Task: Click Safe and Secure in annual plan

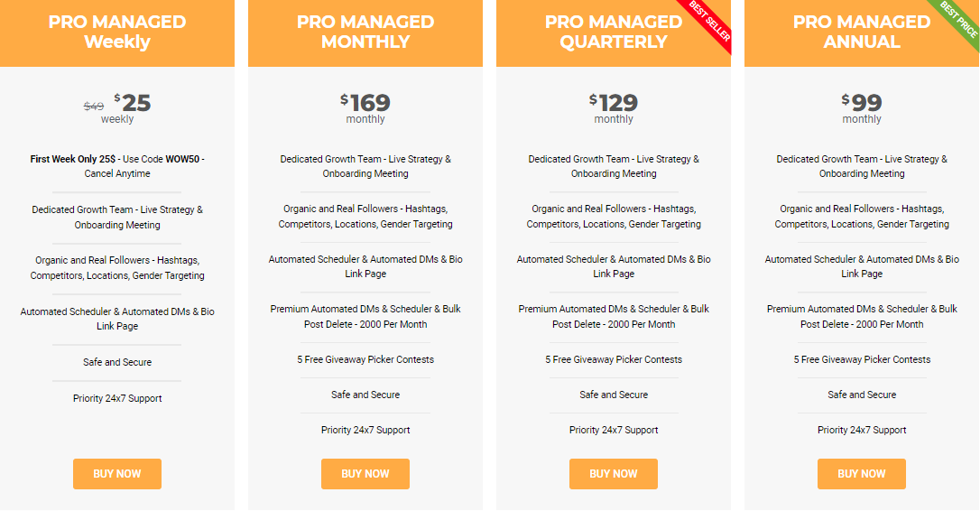Action: (862, 395)
